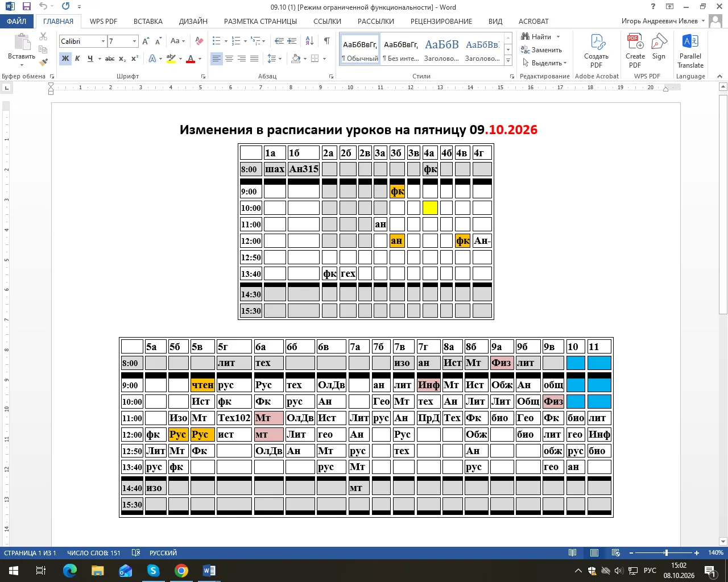728x582 pixels.
Task: Switch to the ВСТАВКА ribbon tab
Action: [148, 21]
